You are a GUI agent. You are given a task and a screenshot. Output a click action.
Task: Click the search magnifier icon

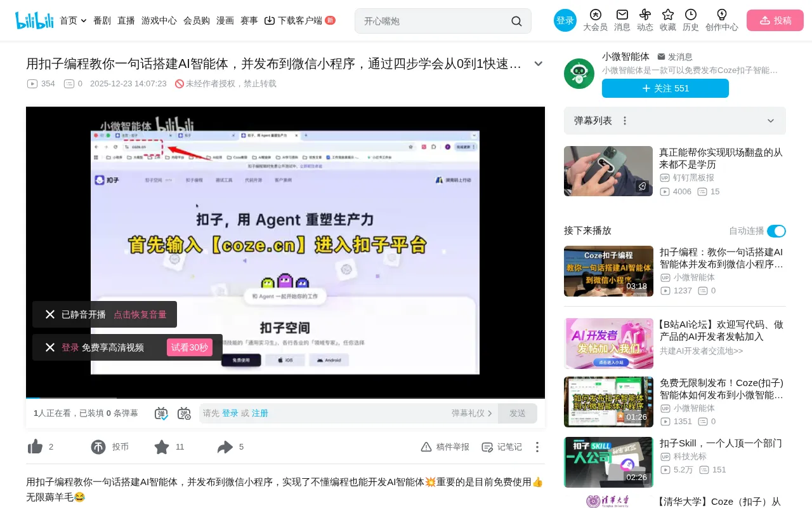click(516, 21)
